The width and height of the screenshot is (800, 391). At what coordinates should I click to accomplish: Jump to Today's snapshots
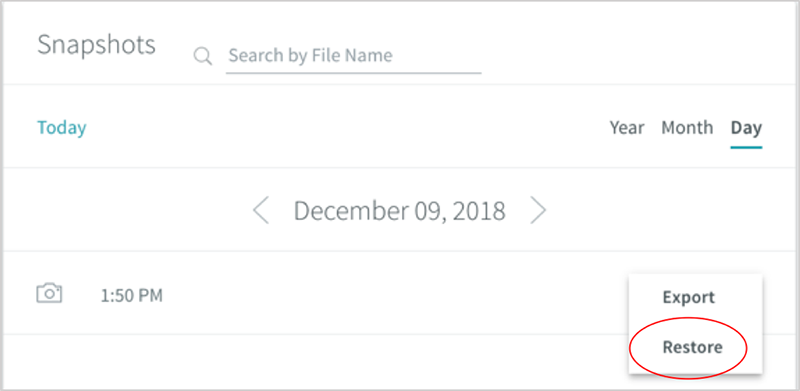(x=62, y=128)
